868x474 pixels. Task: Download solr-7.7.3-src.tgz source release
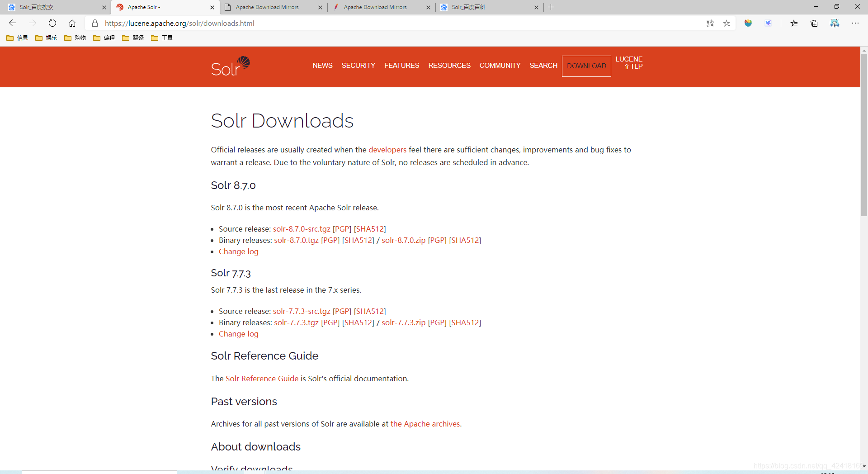tap(302, 311)
